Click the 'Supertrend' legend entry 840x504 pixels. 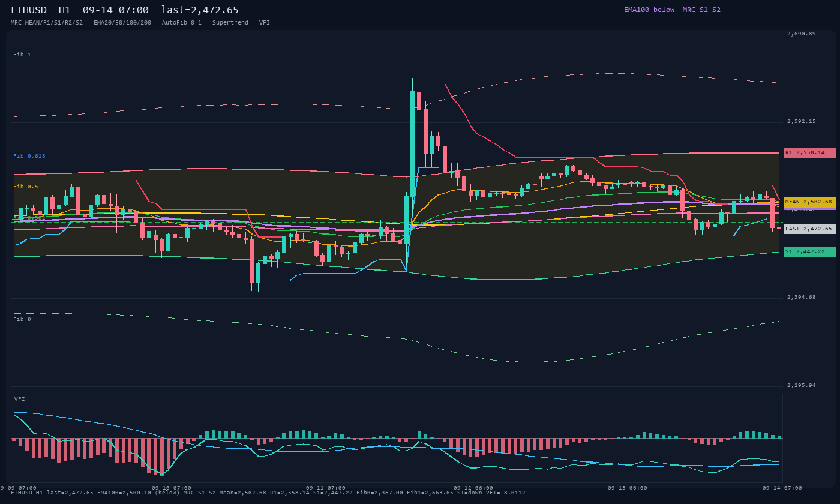point(230,22)
